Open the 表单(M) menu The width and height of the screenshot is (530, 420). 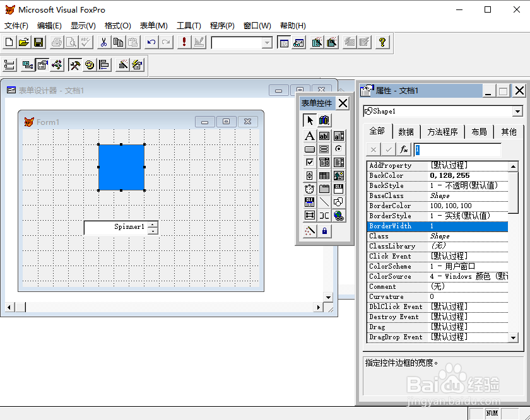154,26
